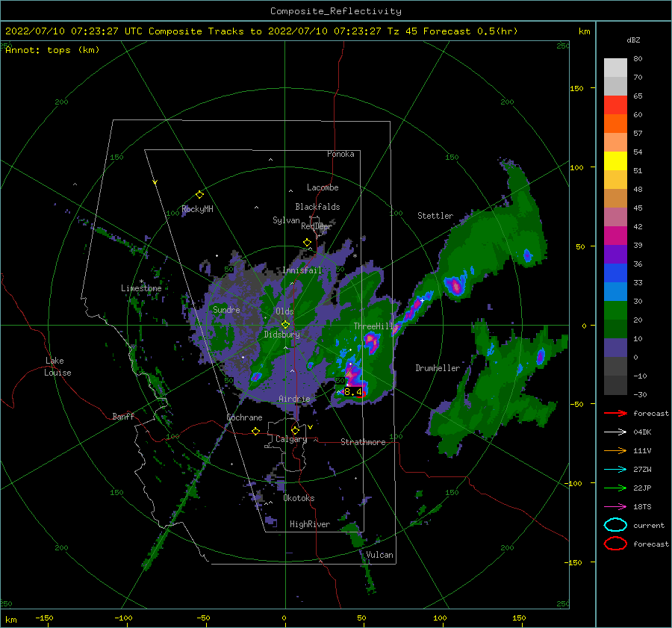
Task: Pick the yellow swatch between 54 and 51 dBZ
Action: 615,161
